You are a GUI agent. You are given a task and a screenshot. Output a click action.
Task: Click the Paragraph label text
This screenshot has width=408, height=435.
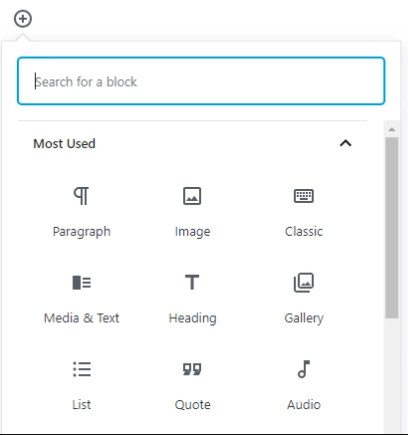pyautogui.click(x=82, y=232)
